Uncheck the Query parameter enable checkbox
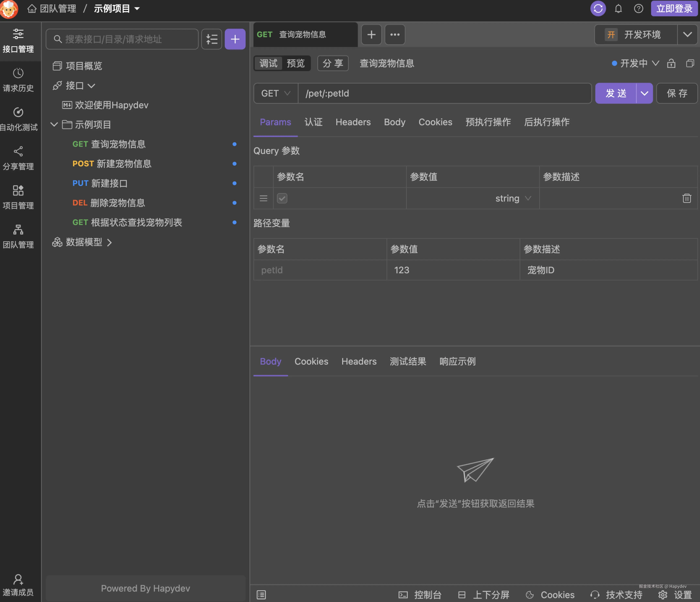This screenshot has width=700, height=602. (x=282, y=198)
